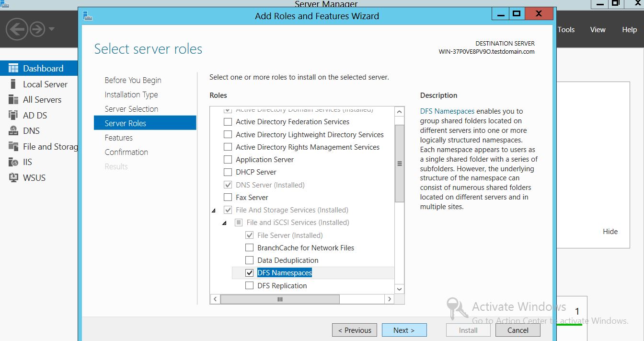Select the File and Storage Services icon
Viewport: 644px width, 341px height.
point(13,147)
